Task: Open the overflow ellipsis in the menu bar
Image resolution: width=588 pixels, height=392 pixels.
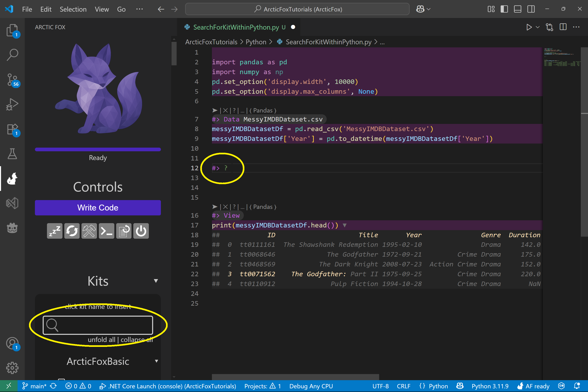Action: click(139, 9)
